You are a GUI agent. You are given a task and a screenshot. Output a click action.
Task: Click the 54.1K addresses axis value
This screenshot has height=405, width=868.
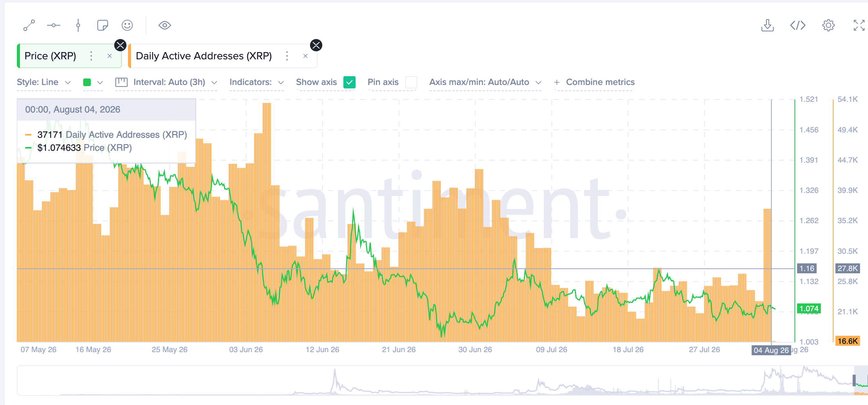847,100
